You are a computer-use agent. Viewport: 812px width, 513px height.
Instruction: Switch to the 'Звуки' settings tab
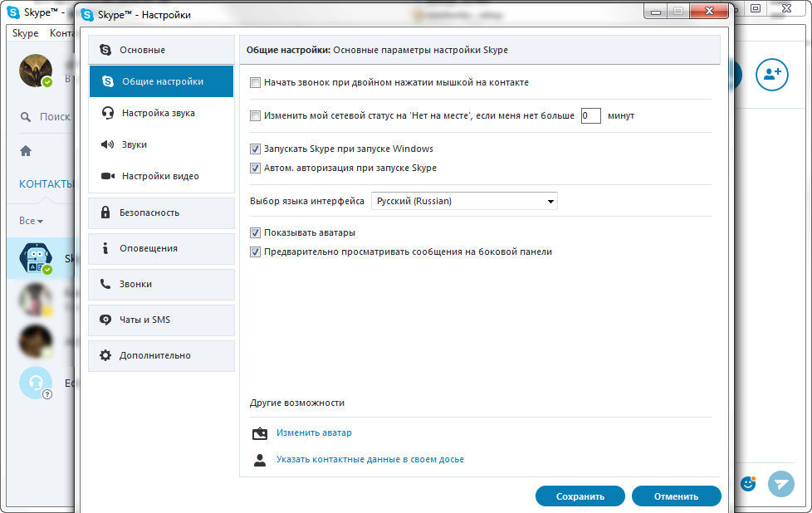(135, 144)
